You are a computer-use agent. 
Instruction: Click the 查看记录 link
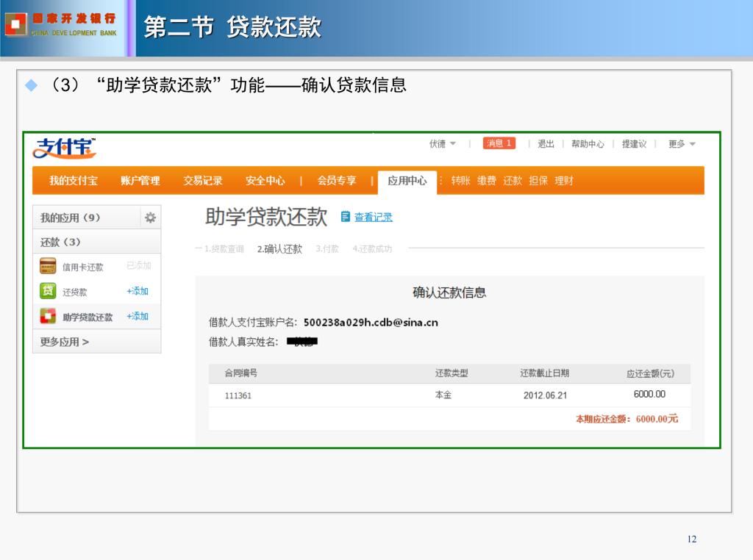click(374, 217)
